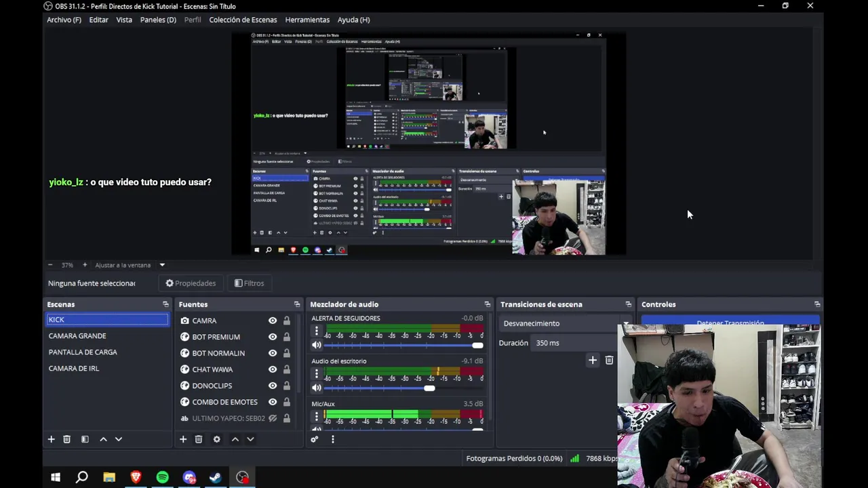Screen dimensions: 868x488
Task: Mute the ALERTA DE SEGUIDORES audio
Action: (316, 345)
